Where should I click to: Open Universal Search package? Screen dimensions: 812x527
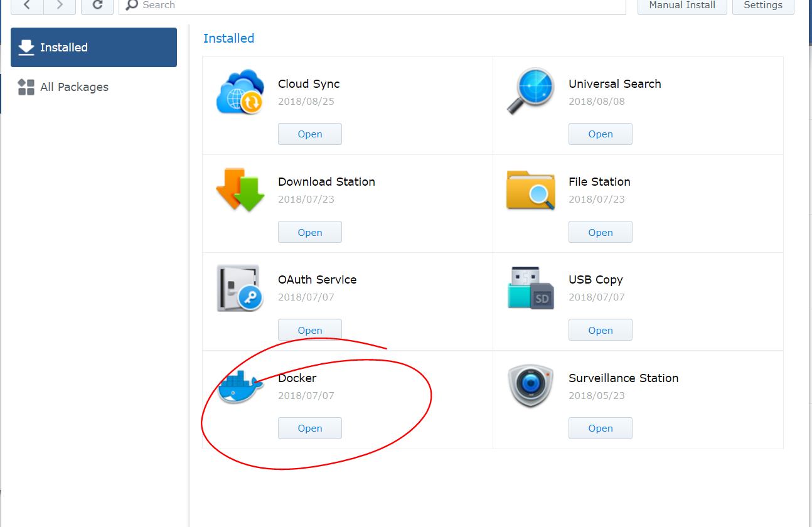coord(601,134)
